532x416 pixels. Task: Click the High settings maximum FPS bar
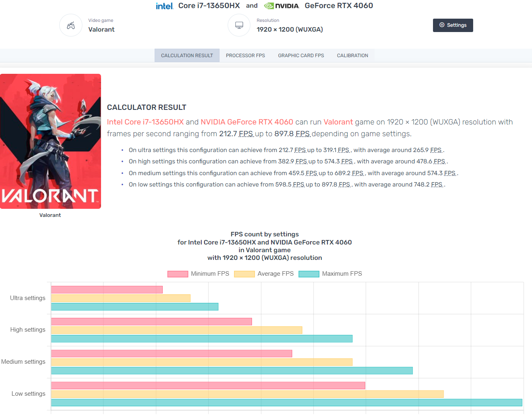[202, 339]
